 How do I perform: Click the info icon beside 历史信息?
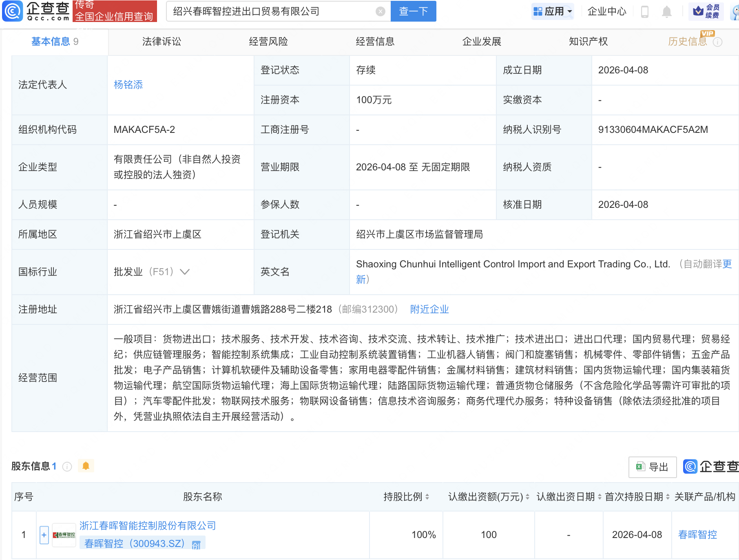(718, 42)
